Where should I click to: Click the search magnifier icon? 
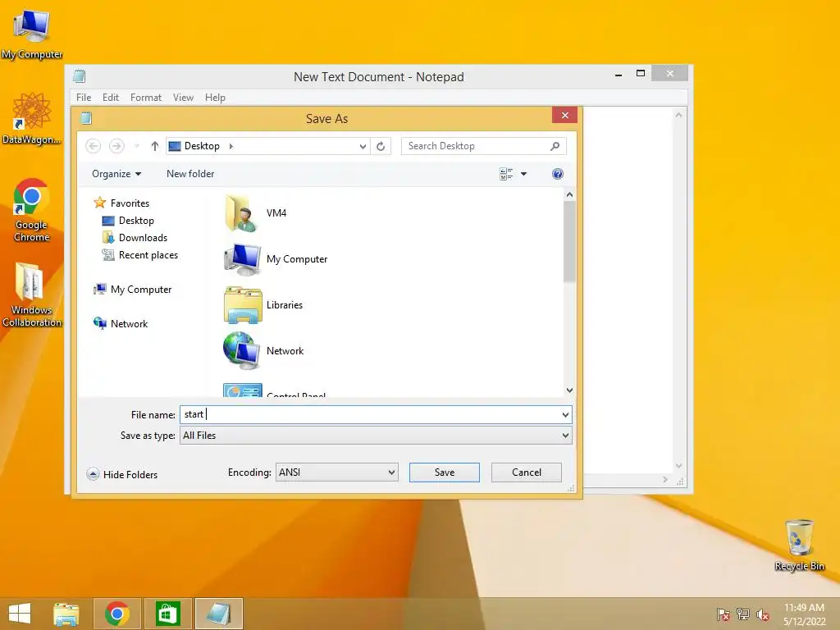coord(555,146)
